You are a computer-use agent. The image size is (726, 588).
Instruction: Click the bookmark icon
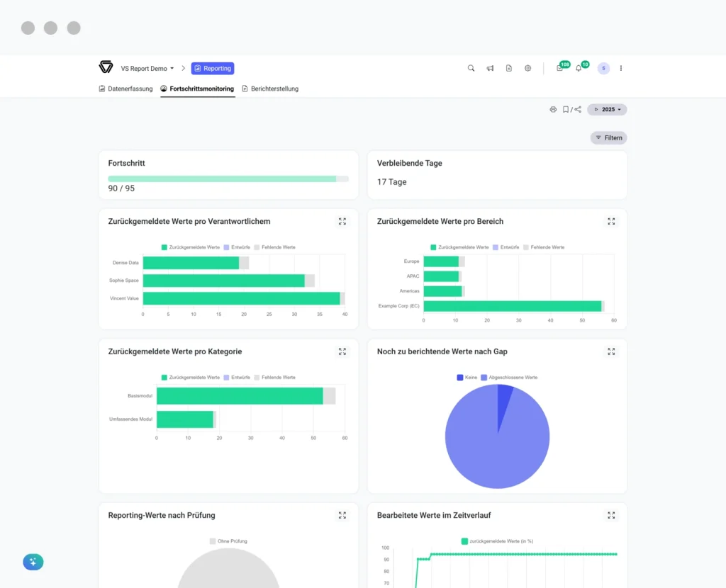[565, 110]
